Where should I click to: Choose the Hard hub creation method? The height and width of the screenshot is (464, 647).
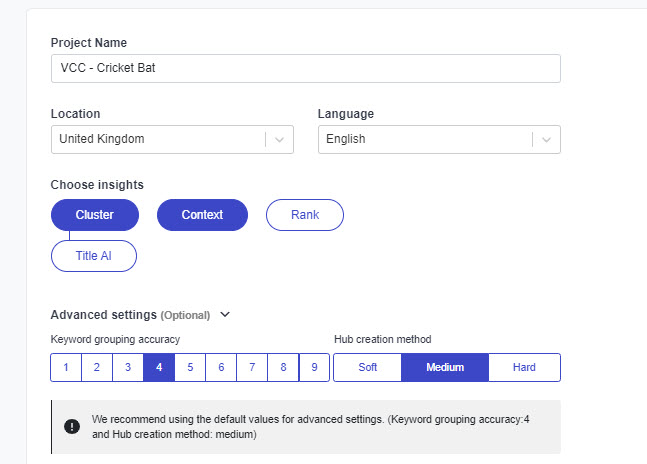pyautogui.click(x=524, y=368)
